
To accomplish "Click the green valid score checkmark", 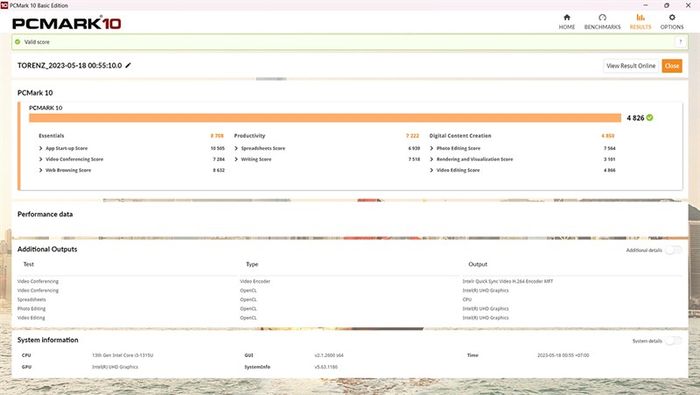I will pyautogui.click(x=18, y=42).
